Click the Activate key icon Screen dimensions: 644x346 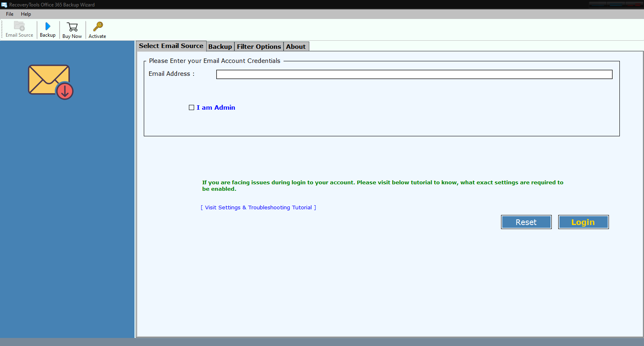pyautogui.click(x=97, y=30)
